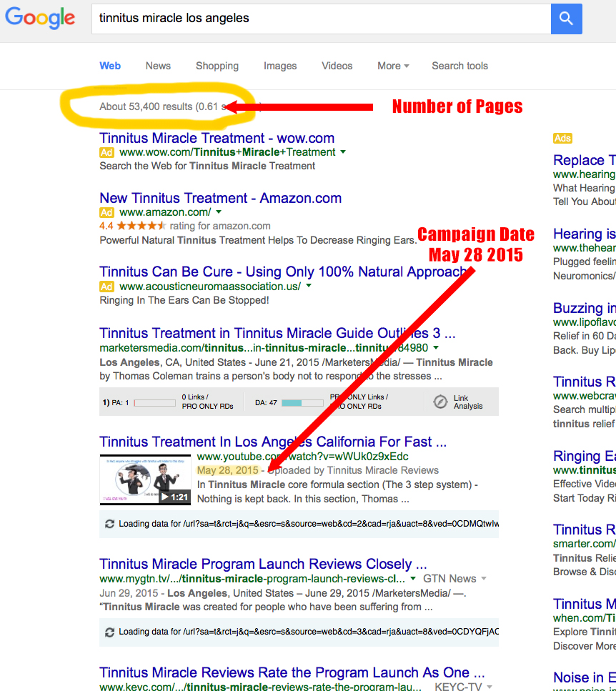Click the Link Analysis label

coord(468,402)
